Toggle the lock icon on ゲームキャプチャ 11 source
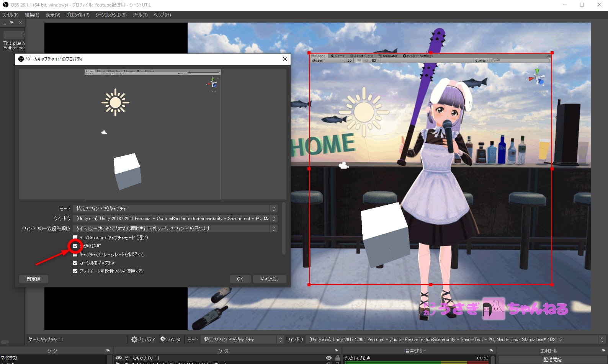 337,358
